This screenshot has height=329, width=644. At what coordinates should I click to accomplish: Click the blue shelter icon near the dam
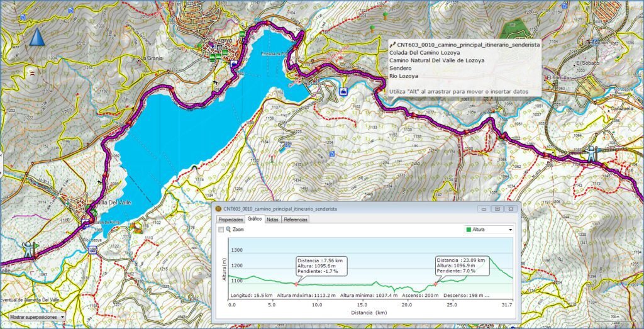pyautogui.click(x=343, y=92)
